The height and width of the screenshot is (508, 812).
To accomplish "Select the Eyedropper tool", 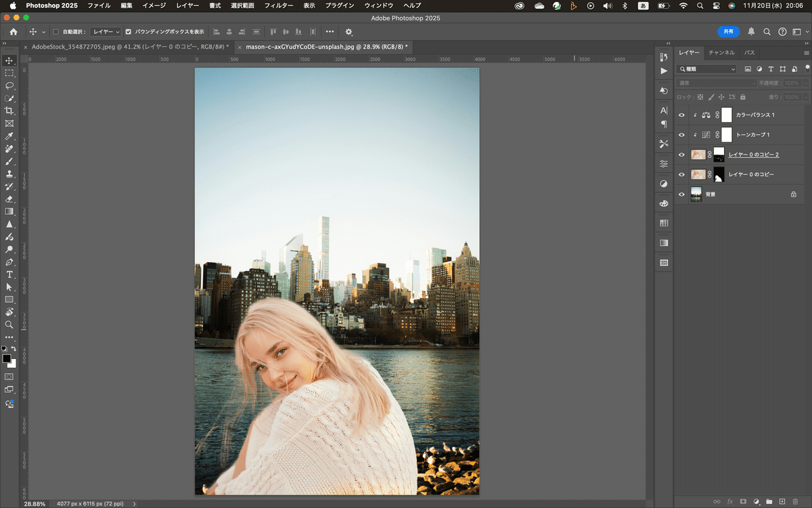I will pyautogui.click(x=9, y=136).
